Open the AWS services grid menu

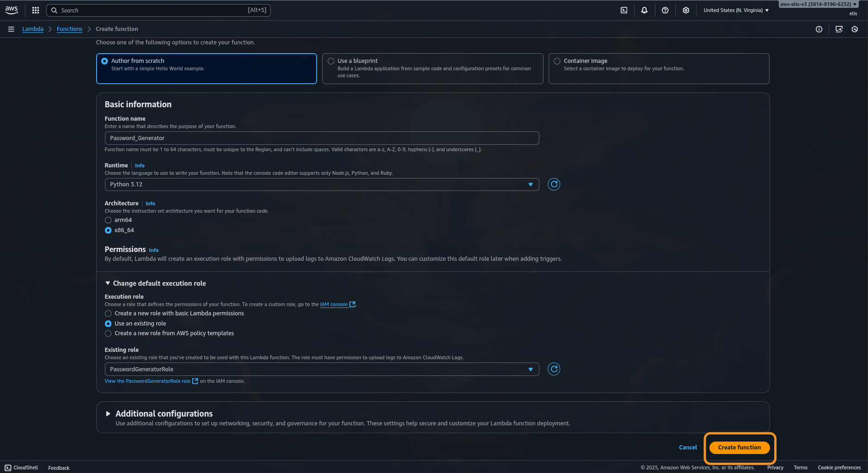(36, 10)
